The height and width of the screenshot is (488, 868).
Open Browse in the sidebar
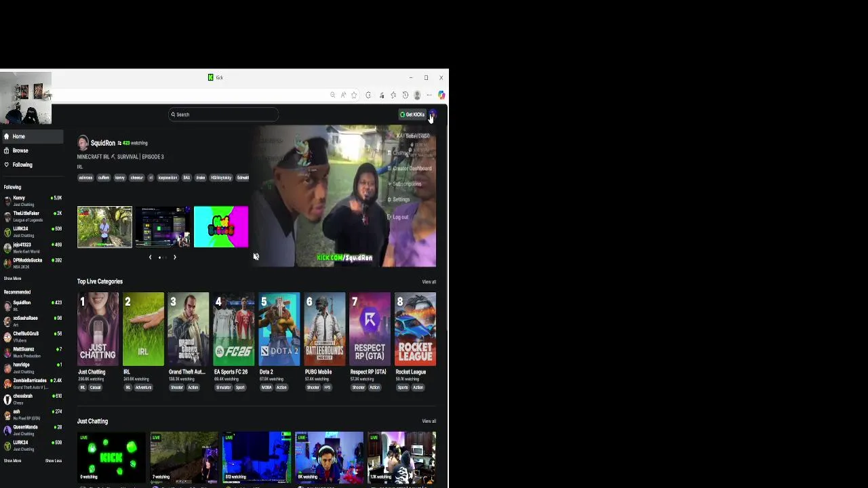[31, 150]
